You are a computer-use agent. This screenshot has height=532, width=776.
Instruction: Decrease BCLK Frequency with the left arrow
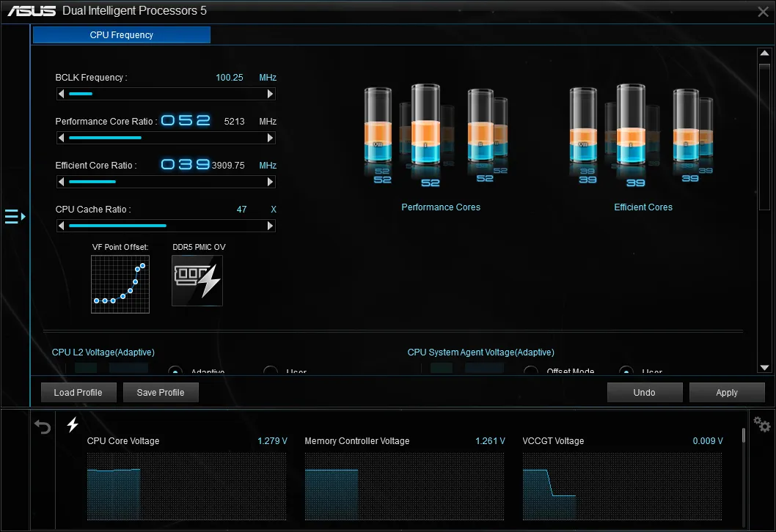(x=62, y=94)
